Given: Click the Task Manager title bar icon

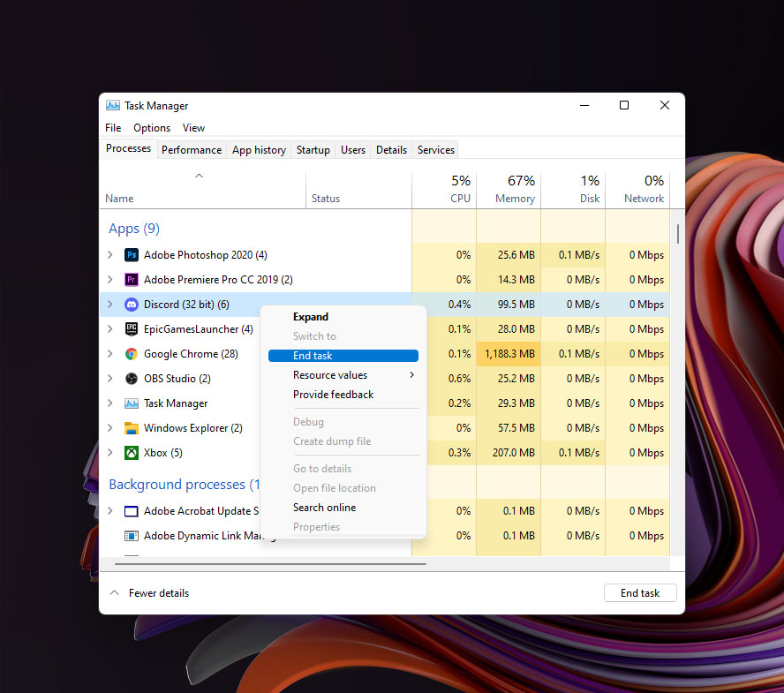Looking at the screenshot, I should point(113,106).
